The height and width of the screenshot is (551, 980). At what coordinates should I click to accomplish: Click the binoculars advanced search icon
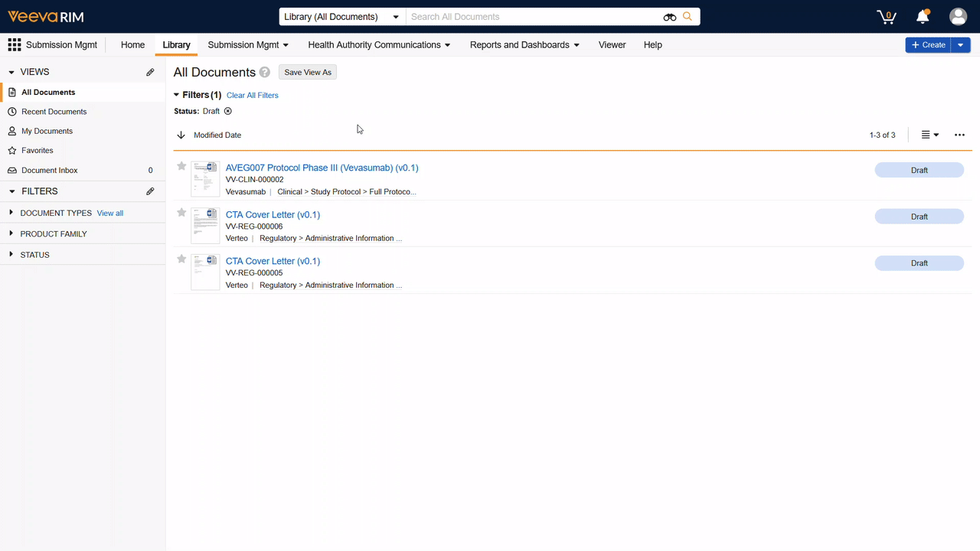point(669,16)
